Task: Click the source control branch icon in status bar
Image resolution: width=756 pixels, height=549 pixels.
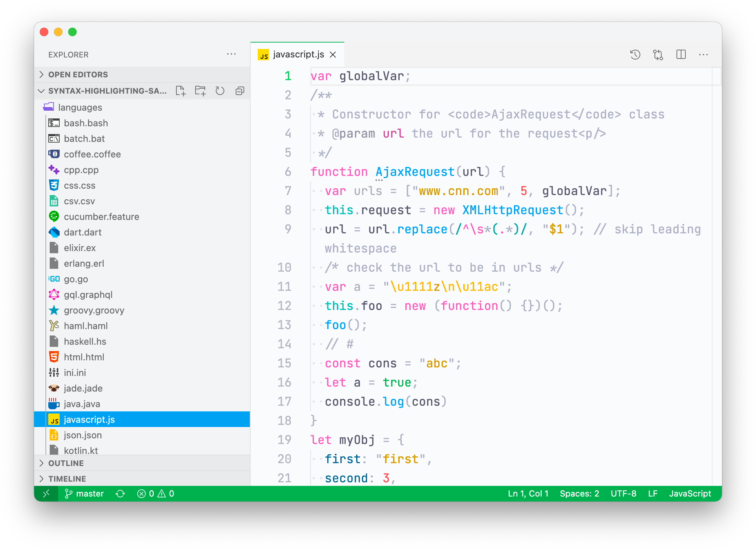Action: (x=66, y=493)
